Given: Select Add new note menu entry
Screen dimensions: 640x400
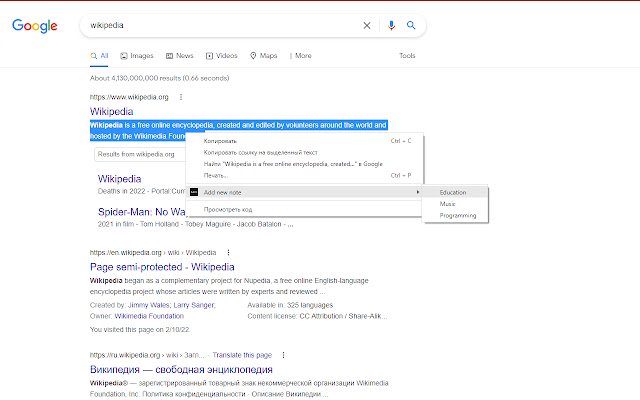Looking at the screenshot, I should (304, 192).
